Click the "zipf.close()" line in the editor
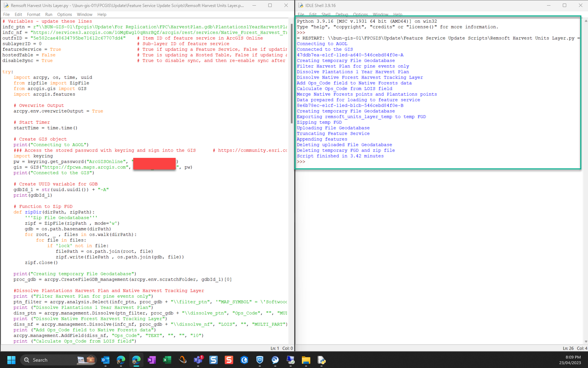Image resolution: width=588 pixels, height=368 pixels. point(41,263)
